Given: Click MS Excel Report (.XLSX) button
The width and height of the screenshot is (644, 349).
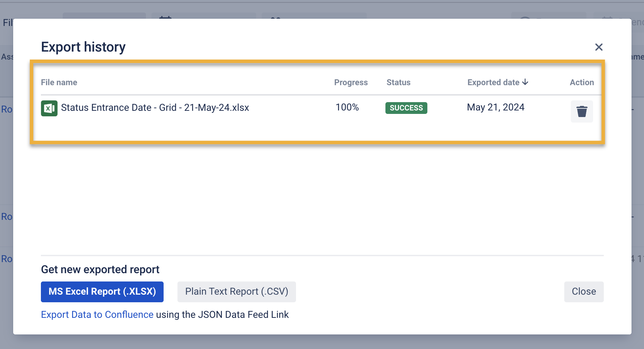Looking at the screenshot, I should tap(102, 292).
